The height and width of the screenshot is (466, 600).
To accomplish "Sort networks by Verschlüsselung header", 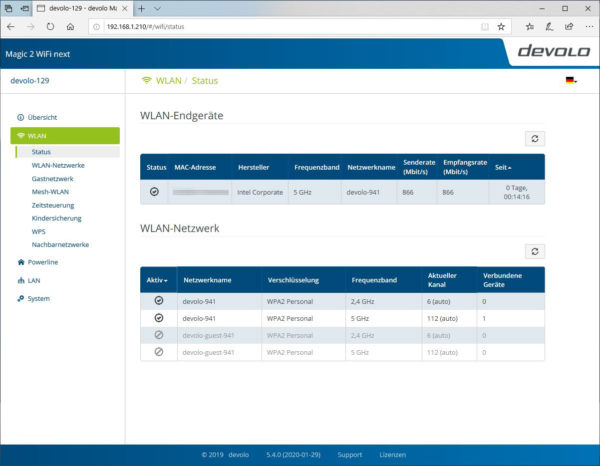I will (x=293, y=280).
